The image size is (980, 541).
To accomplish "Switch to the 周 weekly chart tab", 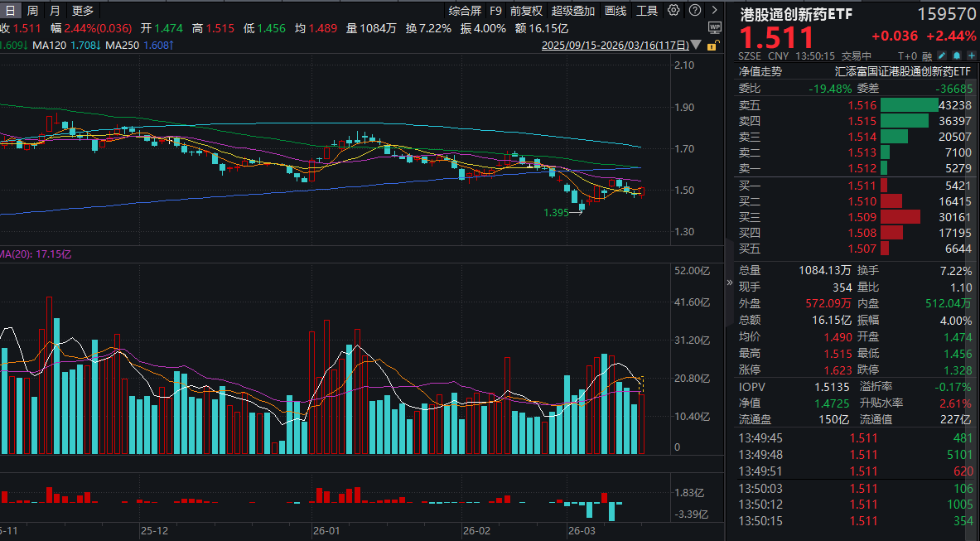I will click(x=31, y=11).
